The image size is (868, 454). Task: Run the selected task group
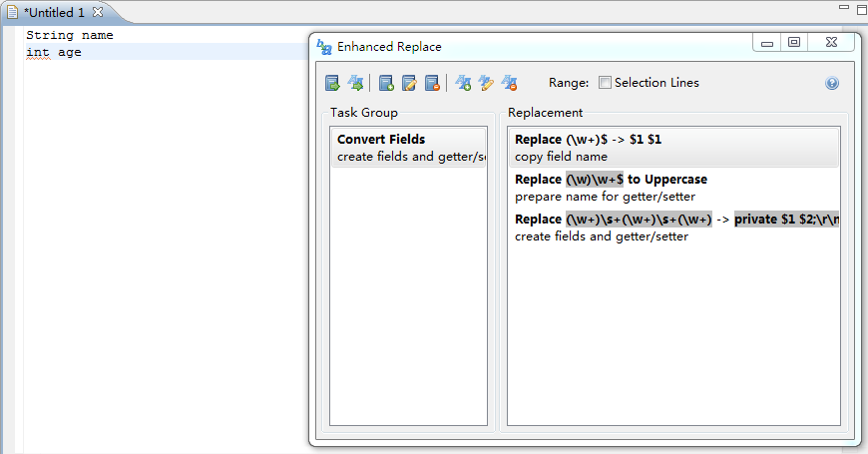click(x=332, y=83)
